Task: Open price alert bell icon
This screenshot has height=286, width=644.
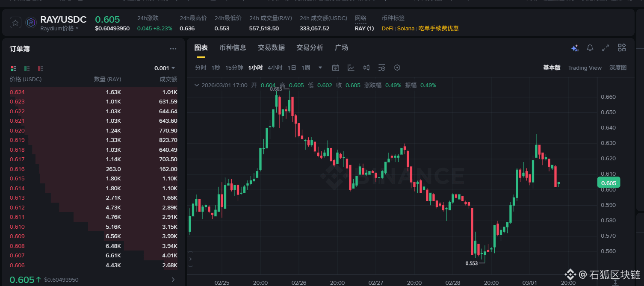Action: (590, 48)
